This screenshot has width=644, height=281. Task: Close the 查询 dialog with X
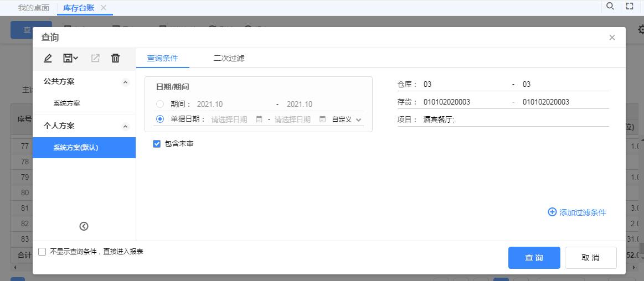pos(612,38)
